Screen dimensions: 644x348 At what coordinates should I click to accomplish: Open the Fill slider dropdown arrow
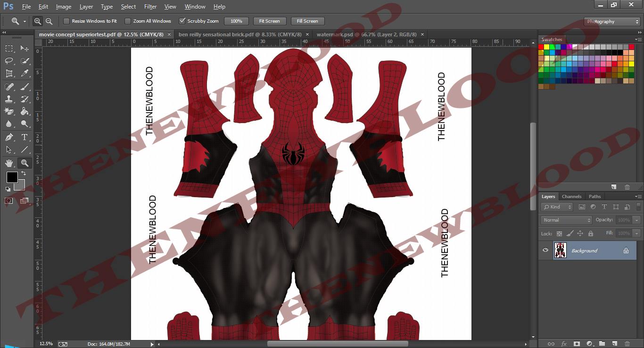637,233
